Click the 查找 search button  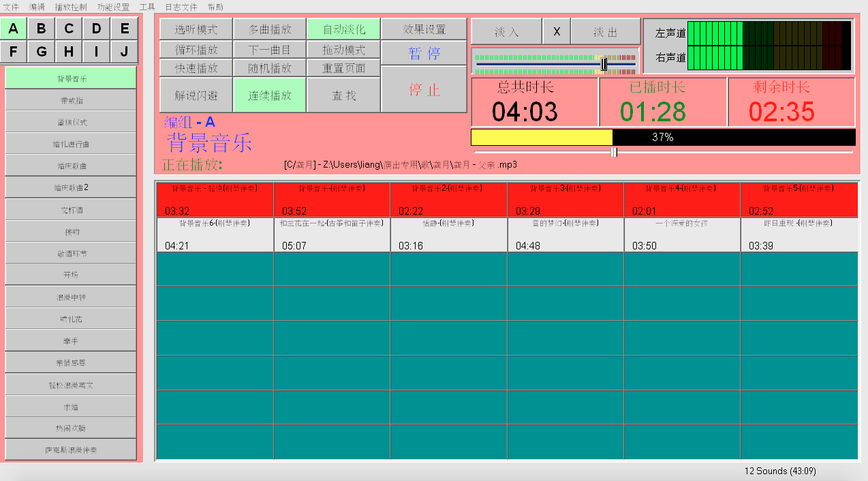click(343, 95)
